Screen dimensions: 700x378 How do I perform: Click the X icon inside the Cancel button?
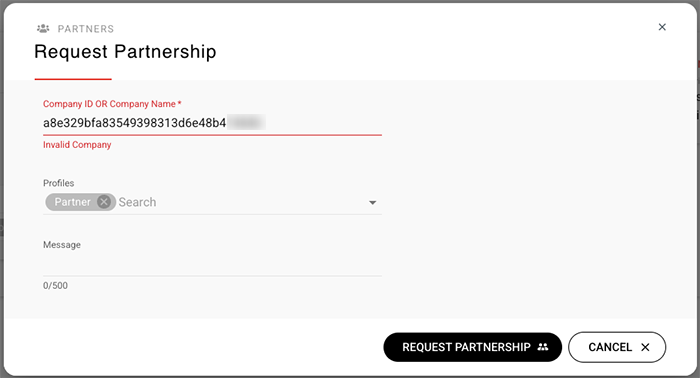point(645,347)
